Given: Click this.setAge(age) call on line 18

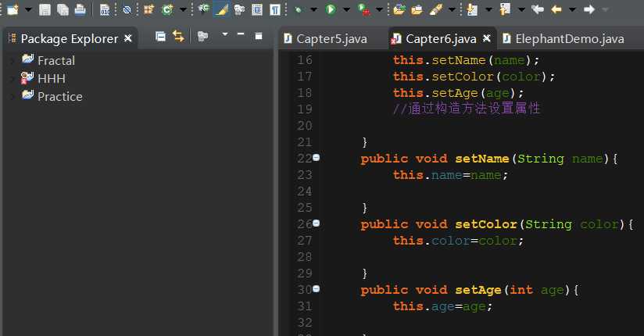Looking at the screenshot, I should point(458,93).
